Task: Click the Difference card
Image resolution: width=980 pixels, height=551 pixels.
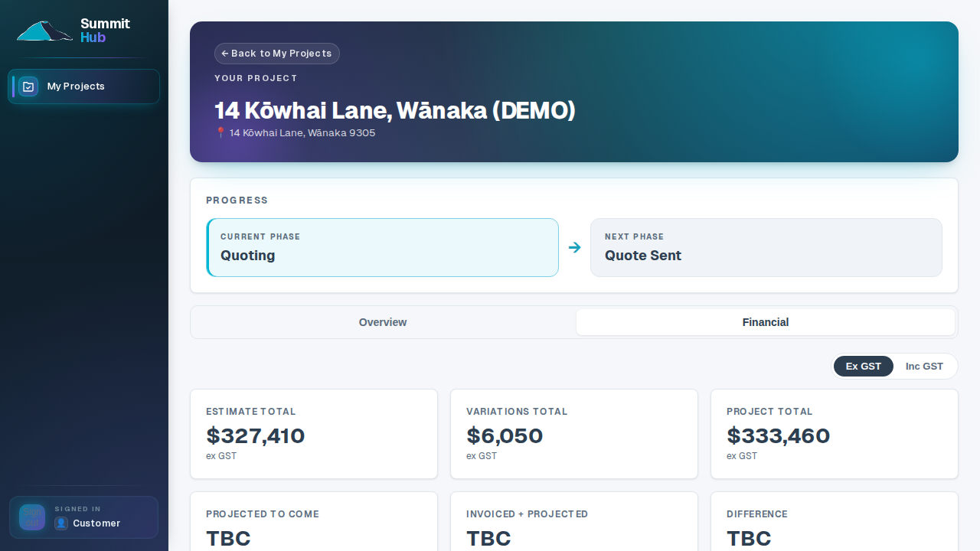Action: (x=835, y=521)
